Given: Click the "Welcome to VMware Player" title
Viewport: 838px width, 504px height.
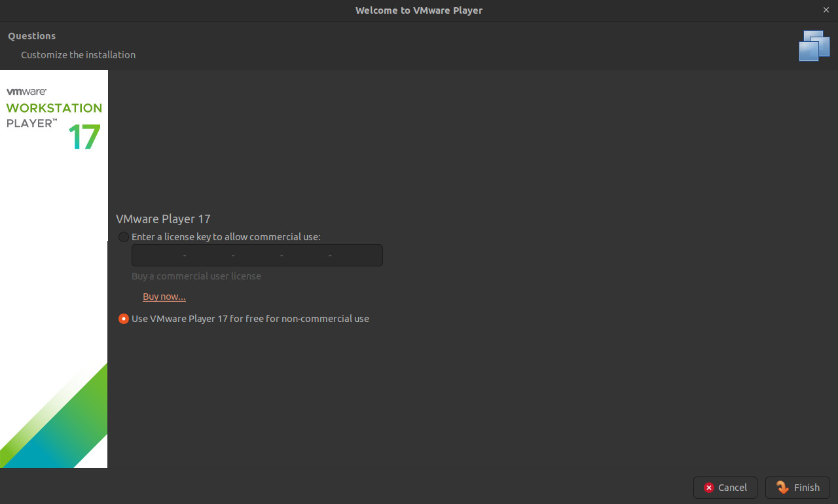Looking at the screenshot, I should tap(419, 10).
